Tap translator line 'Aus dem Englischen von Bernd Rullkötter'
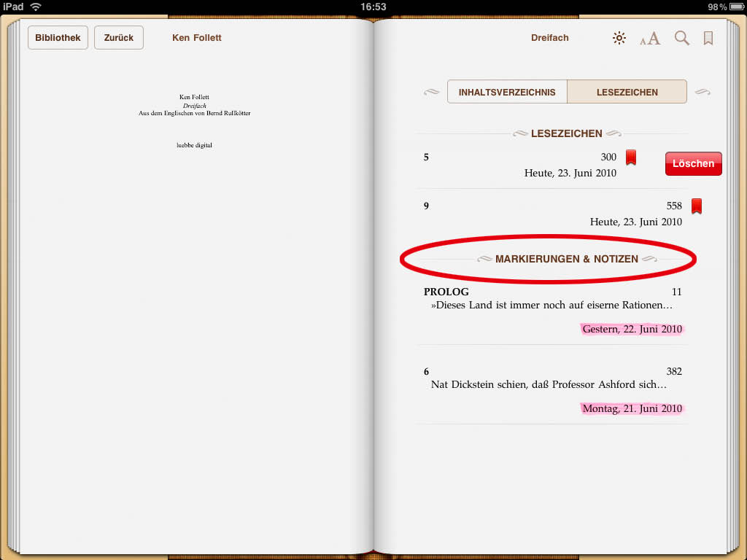Screen dimensions: 747x560 pos(194,113)
